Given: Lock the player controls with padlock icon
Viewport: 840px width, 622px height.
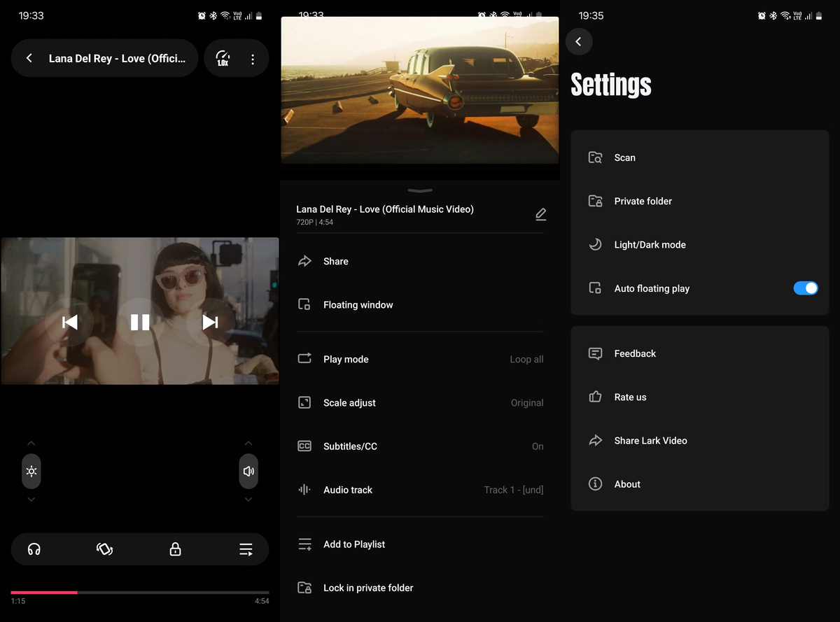Looking at the screenshot, I should point(175,549).
